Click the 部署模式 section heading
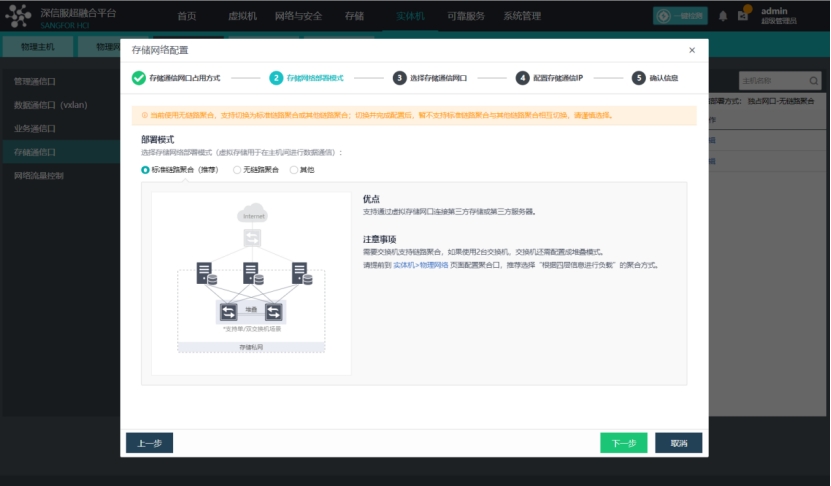Viewport: 831px width, 486px height. 157,139
